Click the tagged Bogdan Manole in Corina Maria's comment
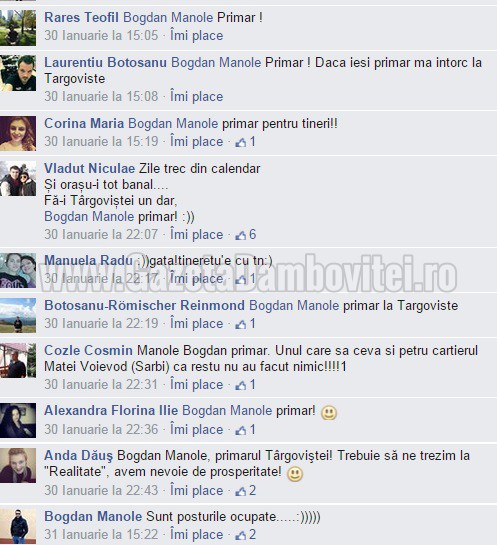The width and height of the screenshot is (497, 545). tap(173, 123)
